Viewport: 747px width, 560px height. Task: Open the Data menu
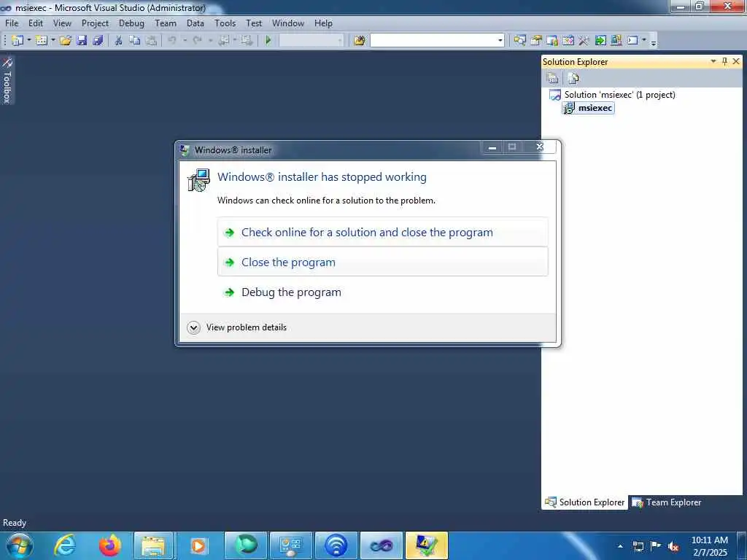(x=196, y=23)
